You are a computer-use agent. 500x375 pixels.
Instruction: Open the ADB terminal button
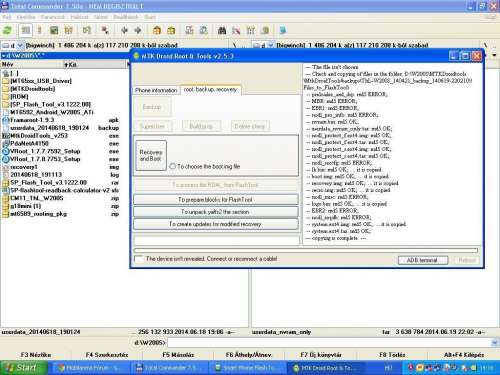coord(423,260)
